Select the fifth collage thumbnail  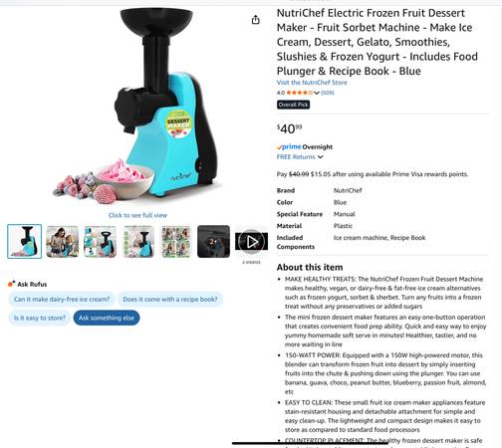click(175, 241)
